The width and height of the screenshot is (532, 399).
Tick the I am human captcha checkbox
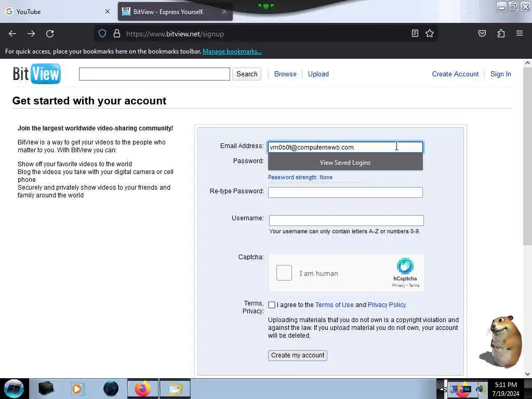coord(284,273)
